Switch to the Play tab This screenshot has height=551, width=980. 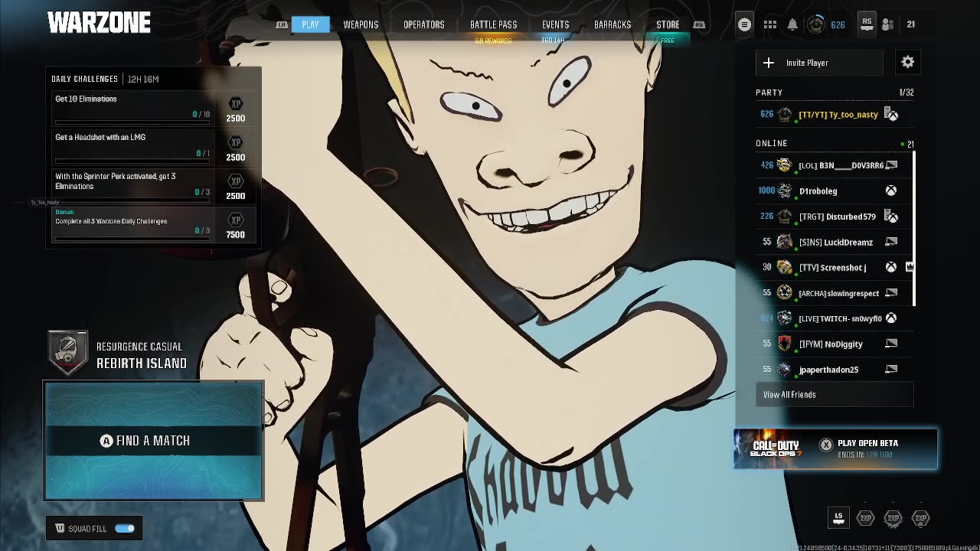pyautogui.click(x=310, y=24)
